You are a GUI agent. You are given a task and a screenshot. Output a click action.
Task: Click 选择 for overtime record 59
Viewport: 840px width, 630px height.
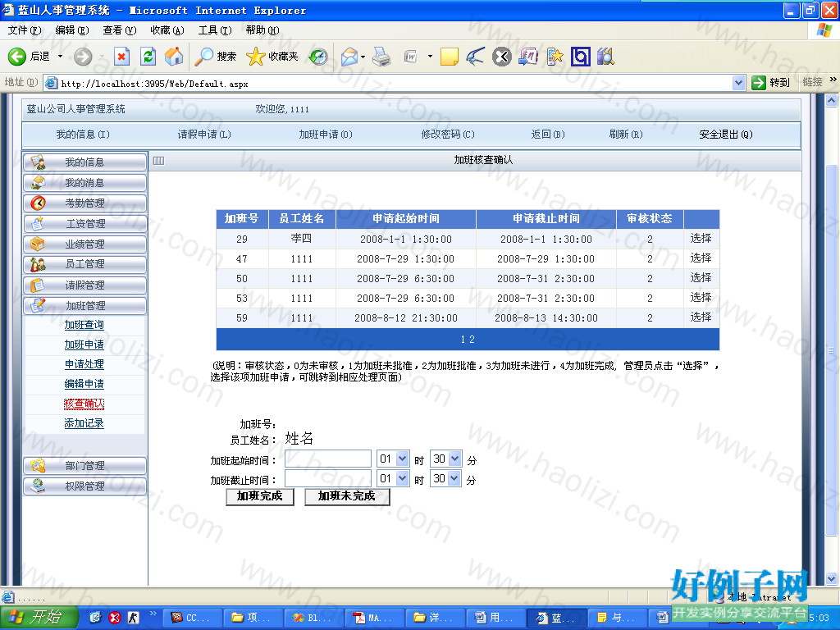coord(701,317)
